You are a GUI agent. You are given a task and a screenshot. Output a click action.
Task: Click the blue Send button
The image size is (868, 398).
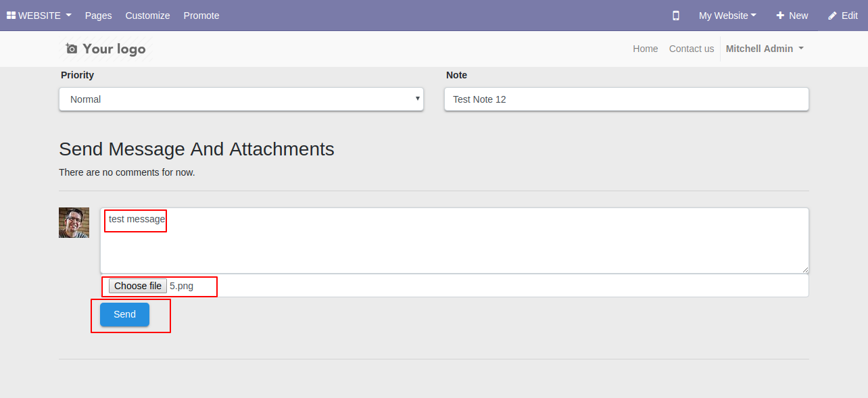tap(124, 314)
